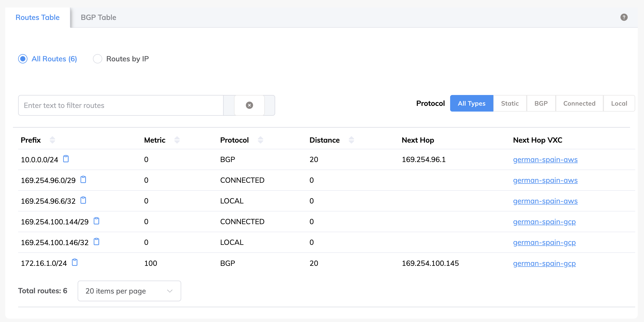
Task: Clear the route filter using the x icon
Action: pos(249,105)
